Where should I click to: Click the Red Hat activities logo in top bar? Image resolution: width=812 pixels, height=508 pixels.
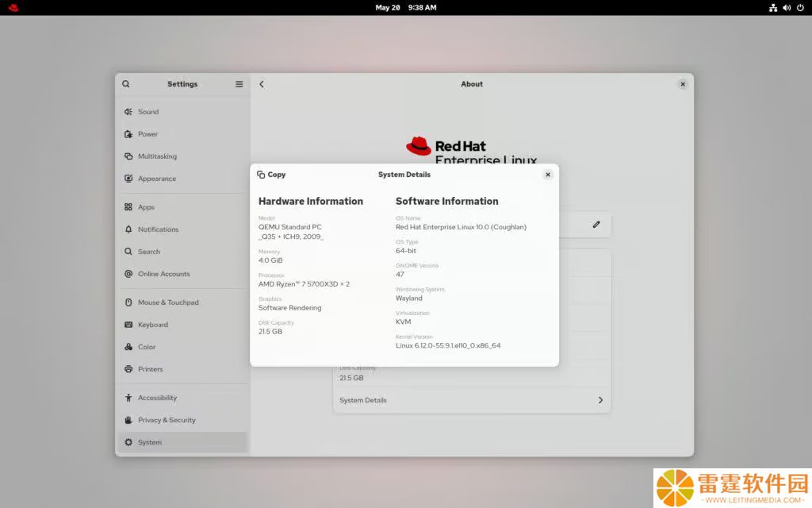point(13,7)
